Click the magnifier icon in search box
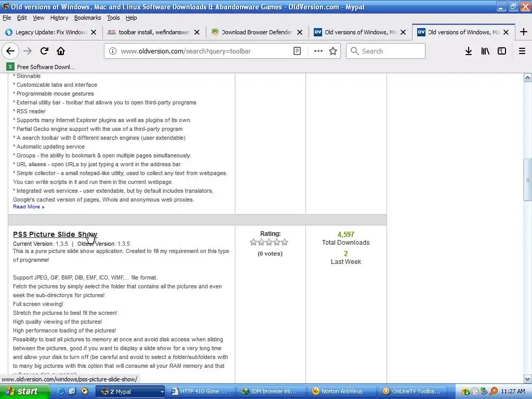Screen dimensions: 532x399 click(354, 51)
